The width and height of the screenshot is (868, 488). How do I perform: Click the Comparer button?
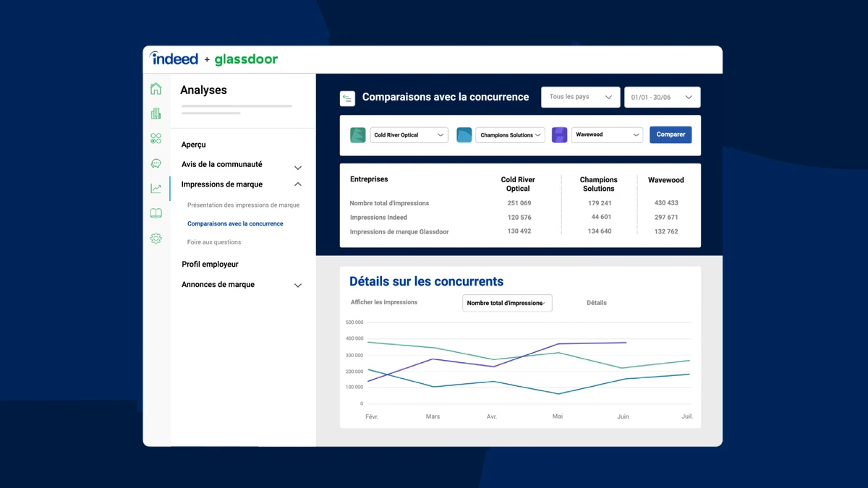671,134
